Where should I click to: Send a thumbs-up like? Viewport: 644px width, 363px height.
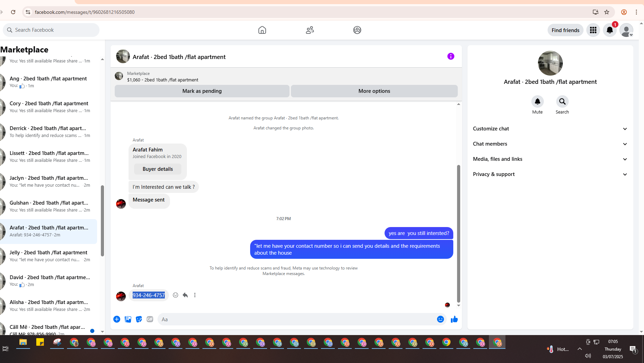coord(454,319)
